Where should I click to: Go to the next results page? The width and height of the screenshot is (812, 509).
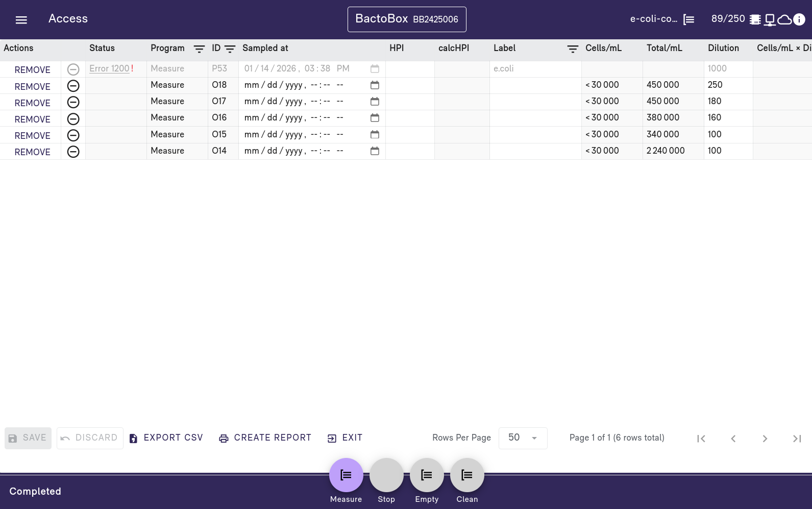[x=765, y=439]
